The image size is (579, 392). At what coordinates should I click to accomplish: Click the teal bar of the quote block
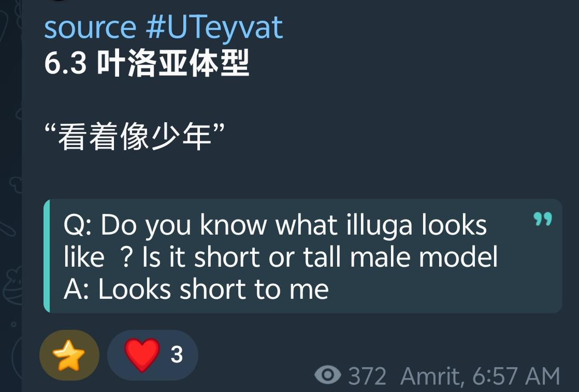(47, 256)
